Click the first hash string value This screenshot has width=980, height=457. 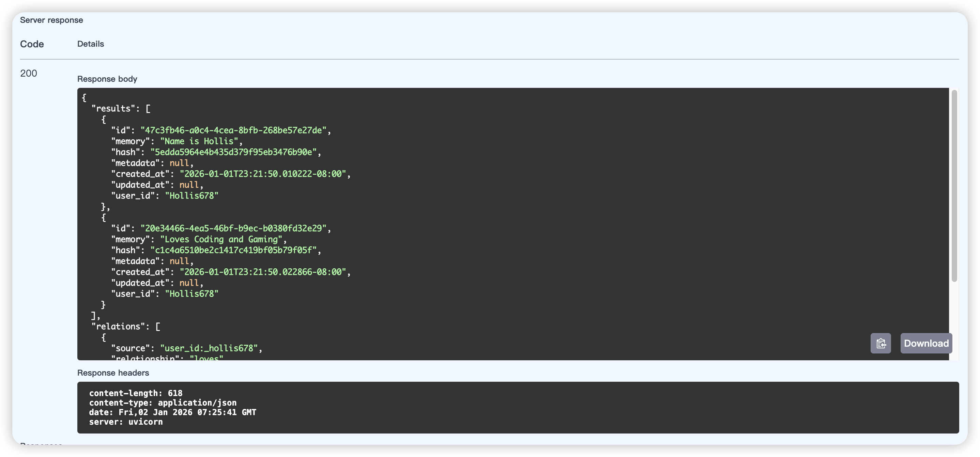pos(234,152)
